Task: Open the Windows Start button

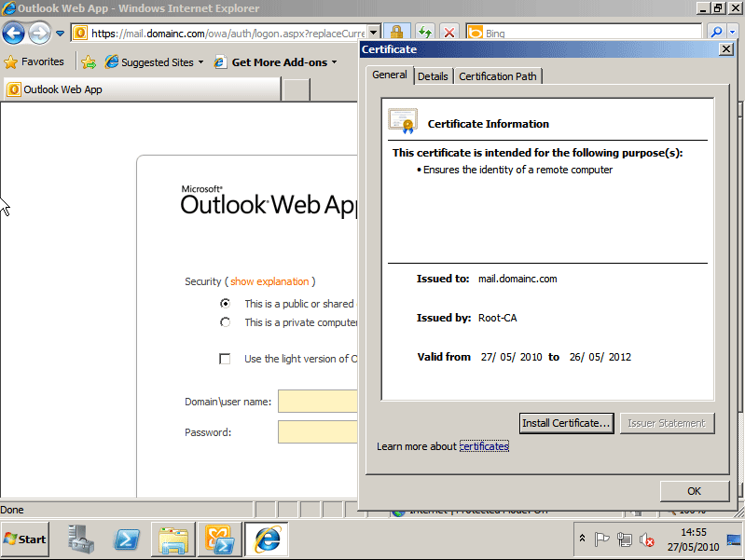Action: (24, 540)
